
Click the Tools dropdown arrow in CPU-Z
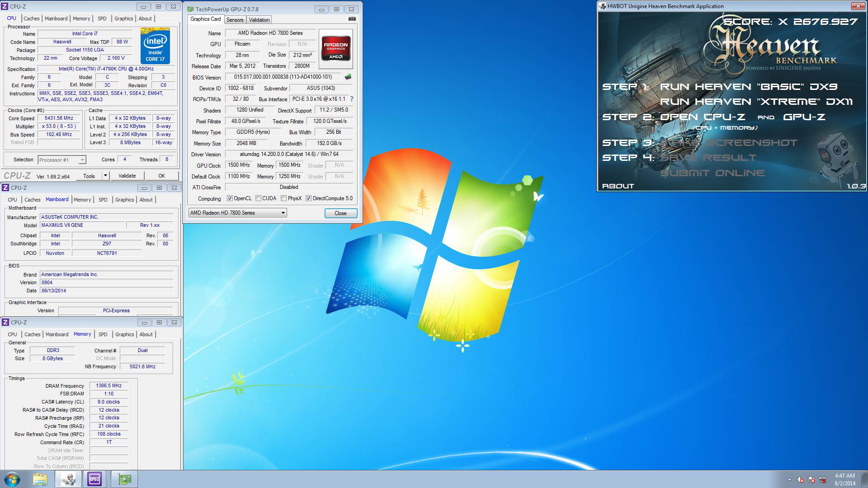(x=105, y=176)
